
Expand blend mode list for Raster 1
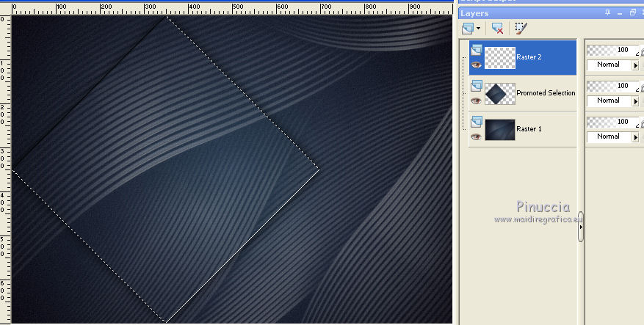[x=636, y=136]
